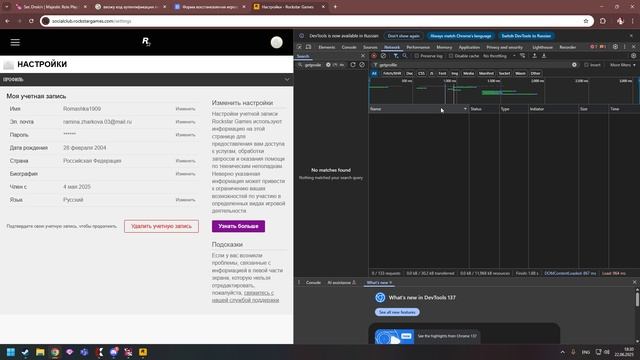Click See all new features button
The width and height of the screenshot is (640, 360).
pos(397,312)
